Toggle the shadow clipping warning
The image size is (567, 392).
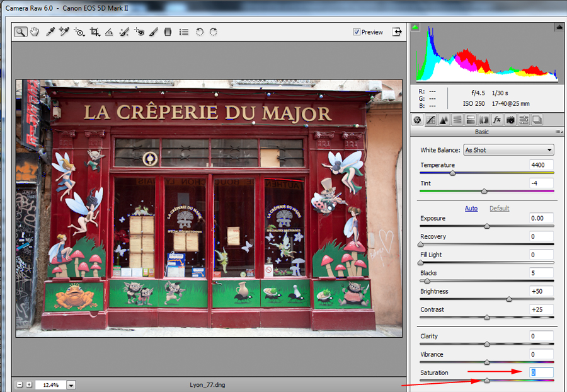(x=415, y=26)
